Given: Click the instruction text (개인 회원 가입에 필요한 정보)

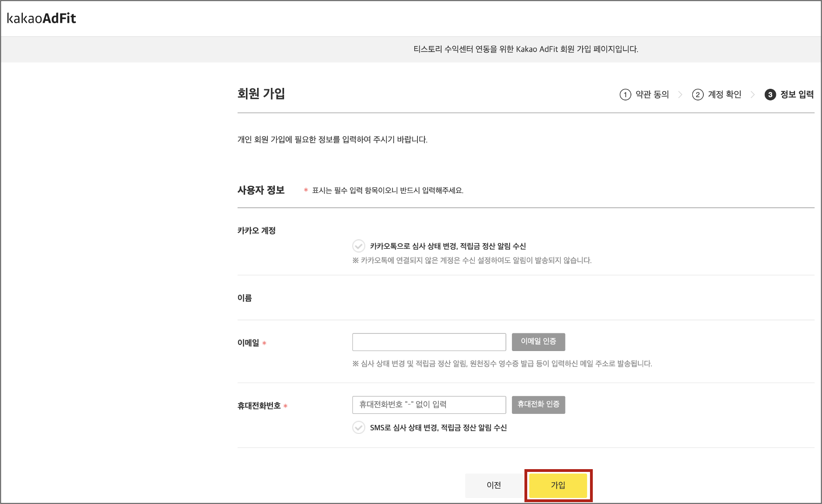Looking at the screenshot, I should [332, 139].
